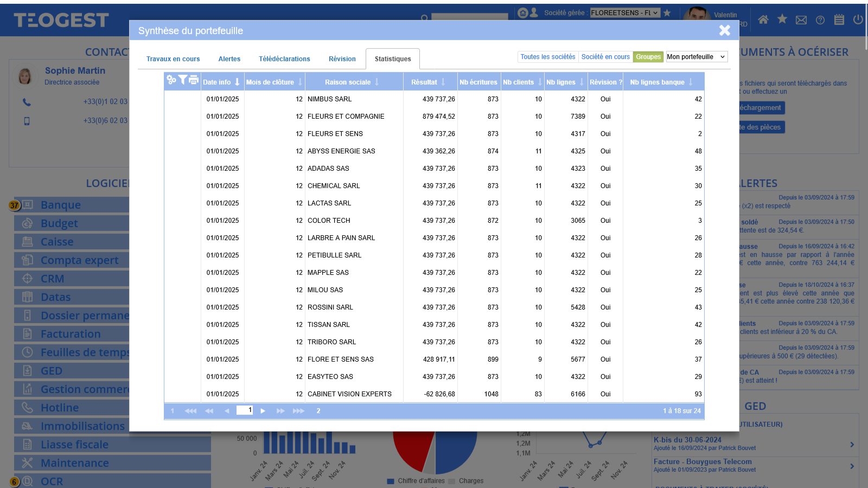Switch to the Révision tab

pos(342,59)
